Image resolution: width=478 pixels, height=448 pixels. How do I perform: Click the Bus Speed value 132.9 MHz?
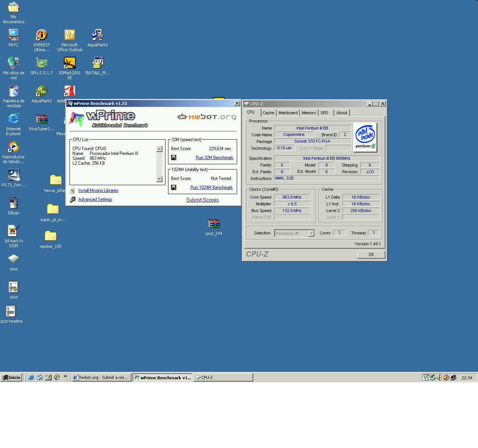click(x=292, y=211)
